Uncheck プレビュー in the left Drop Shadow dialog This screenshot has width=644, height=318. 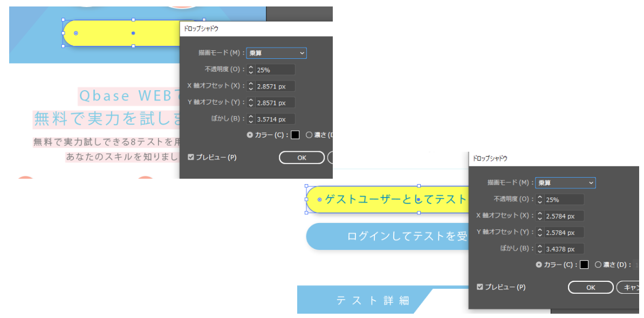point(190,157)
